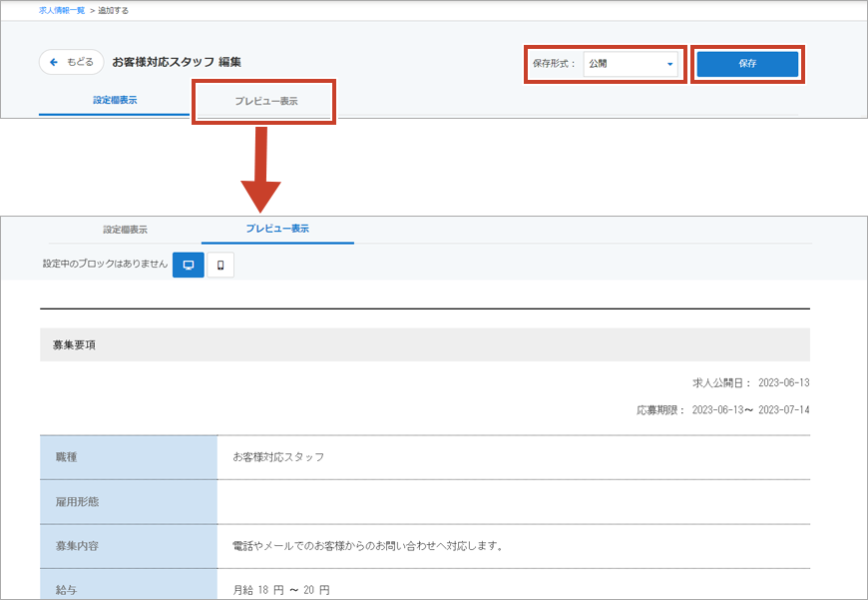Screen dimensions: 868x600
Task: Select the blue active 設定欄表示 tab
Action: (x=114, y=100)
